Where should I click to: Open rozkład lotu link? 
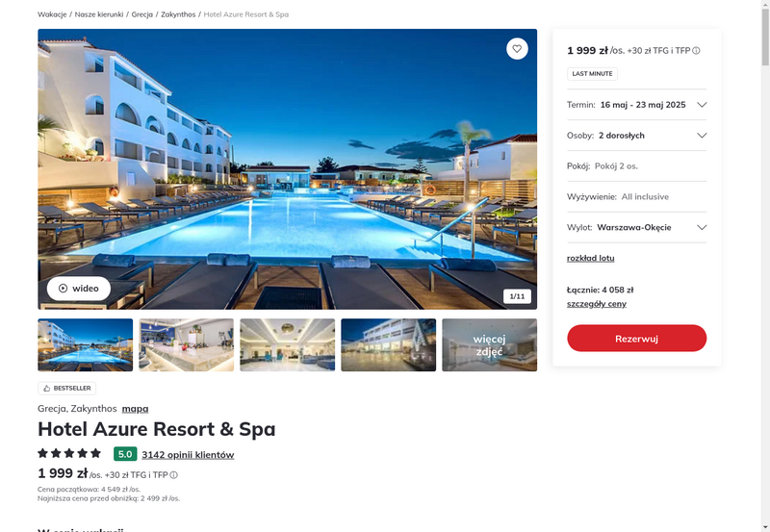point(590,258)
